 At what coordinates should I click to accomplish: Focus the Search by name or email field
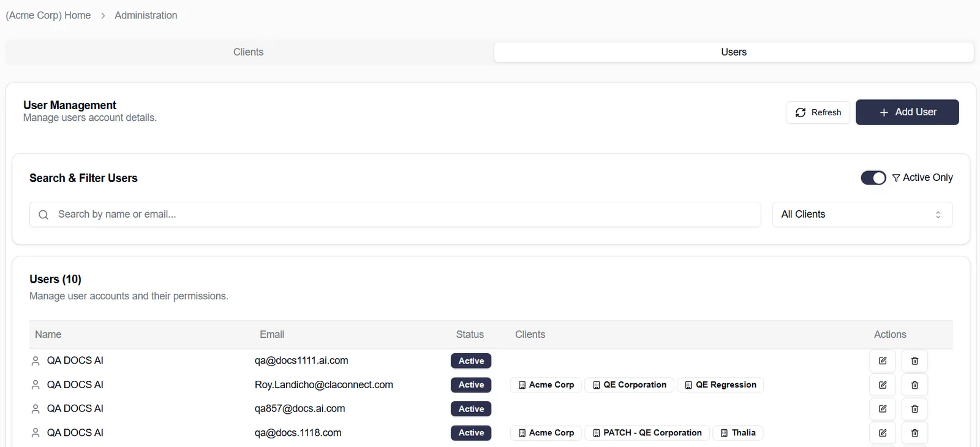(x=395, y=215)
